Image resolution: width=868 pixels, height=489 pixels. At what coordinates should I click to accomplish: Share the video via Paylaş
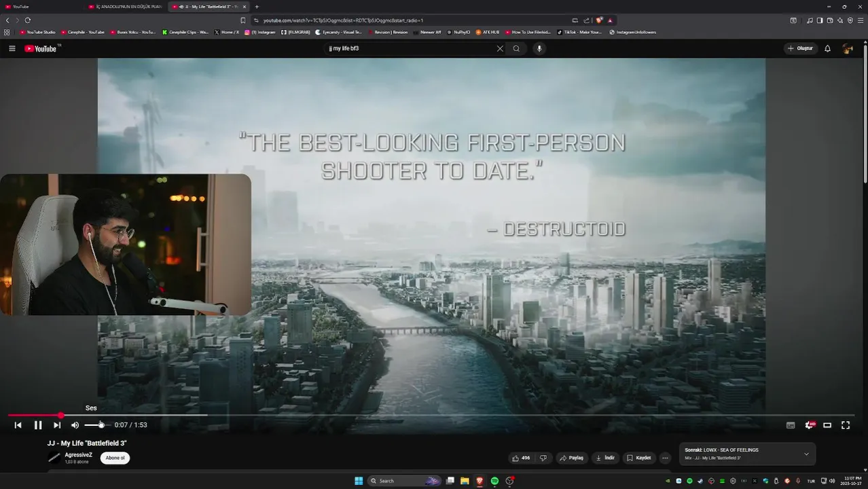571,458
